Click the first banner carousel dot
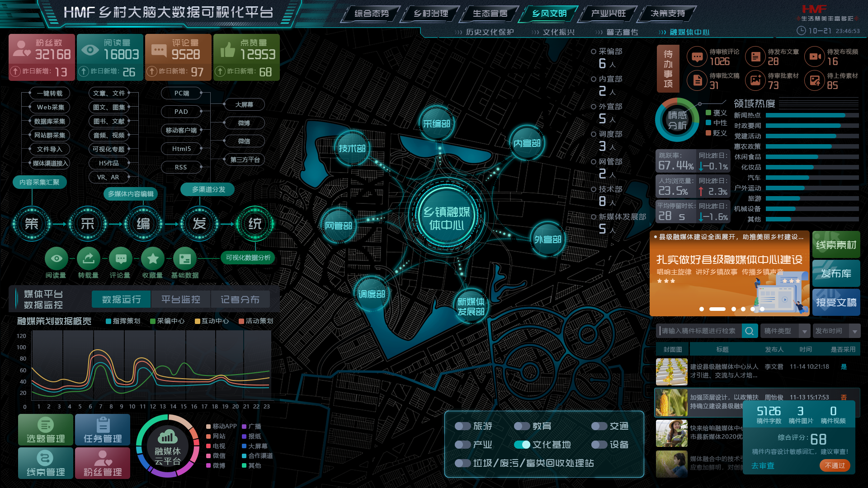This screenshot has height=488, width=868. coord(702,309)
